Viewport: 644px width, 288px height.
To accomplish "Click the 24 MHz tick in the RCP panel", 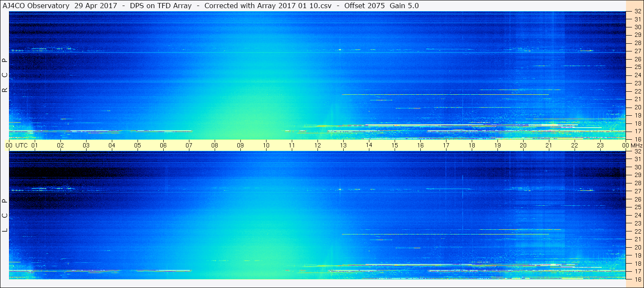I will click(637, 75).
